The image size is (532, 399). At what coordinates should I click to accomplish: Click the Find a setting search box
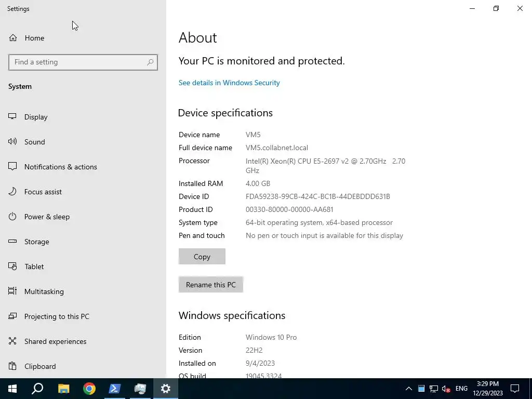[83, 62]
